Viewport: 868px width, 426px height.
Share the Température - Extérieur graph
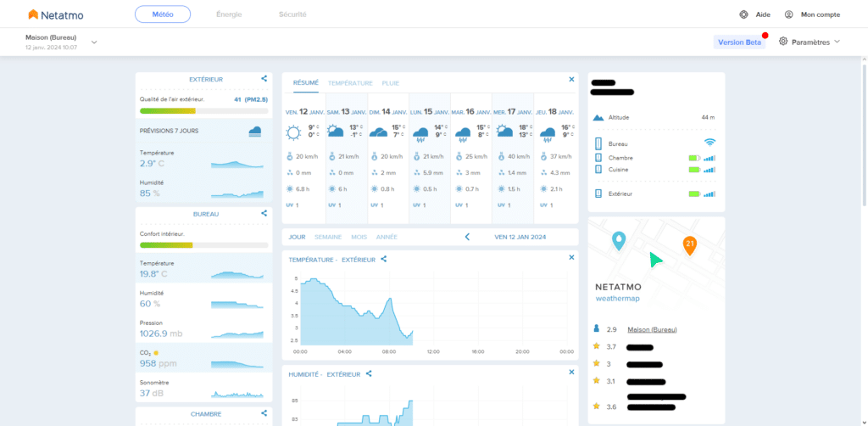384,260
